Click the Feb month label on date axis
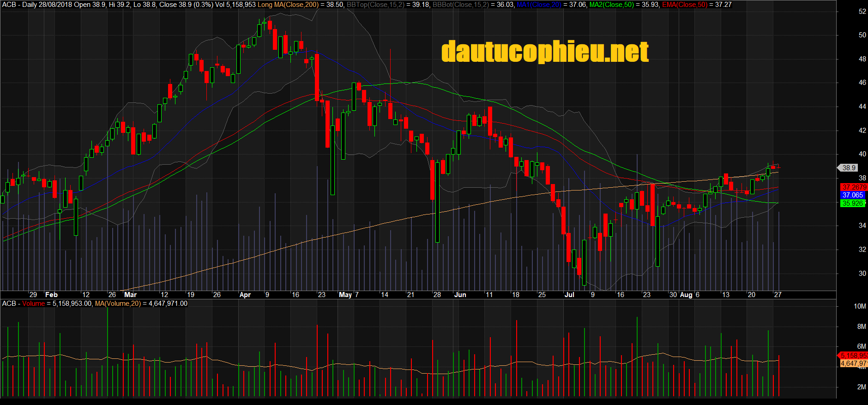This screenshot has width=868, height=405. 51,295
